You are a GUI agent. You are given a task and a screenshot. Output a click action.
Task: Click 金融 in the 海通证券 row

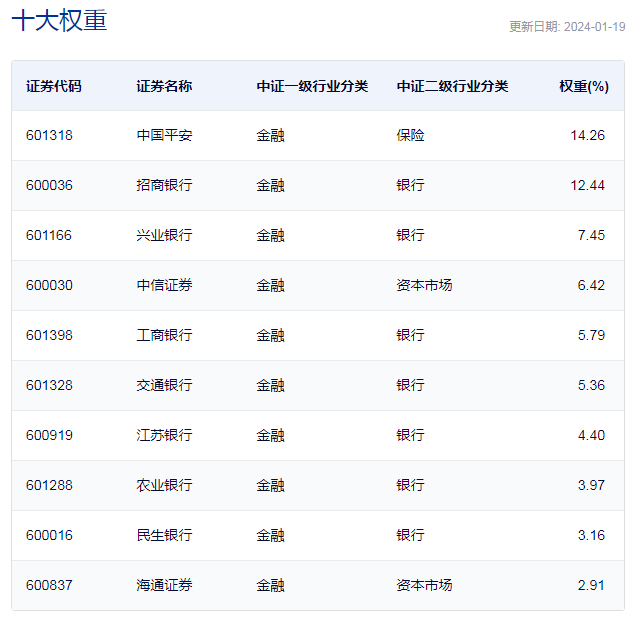click(x=270, y=585)
